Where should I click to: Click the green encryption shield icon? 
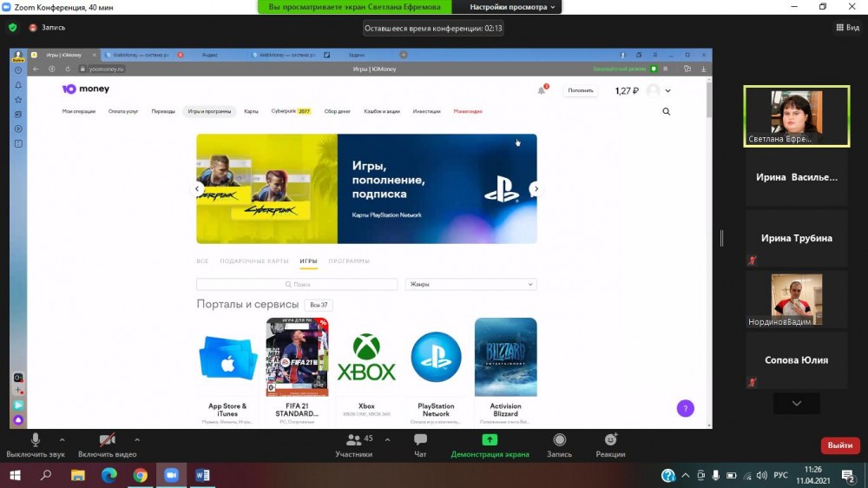[12, 27]
